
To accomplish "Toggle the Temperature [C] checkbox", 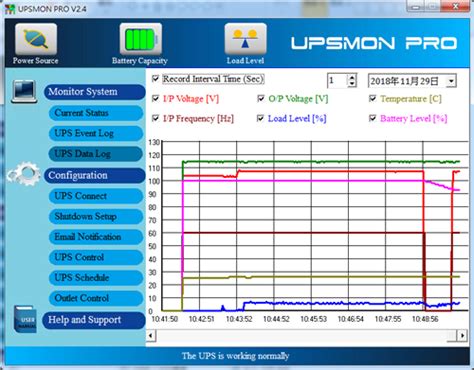I will point(373,99).
